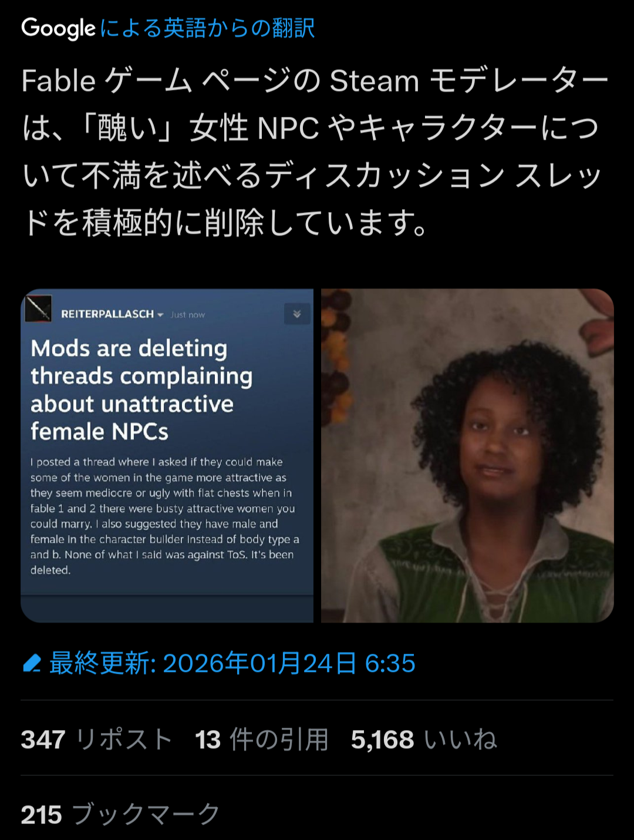The image size is (634, 840).
Task: View the 13 quote posts
Action: tap(262, 739)
